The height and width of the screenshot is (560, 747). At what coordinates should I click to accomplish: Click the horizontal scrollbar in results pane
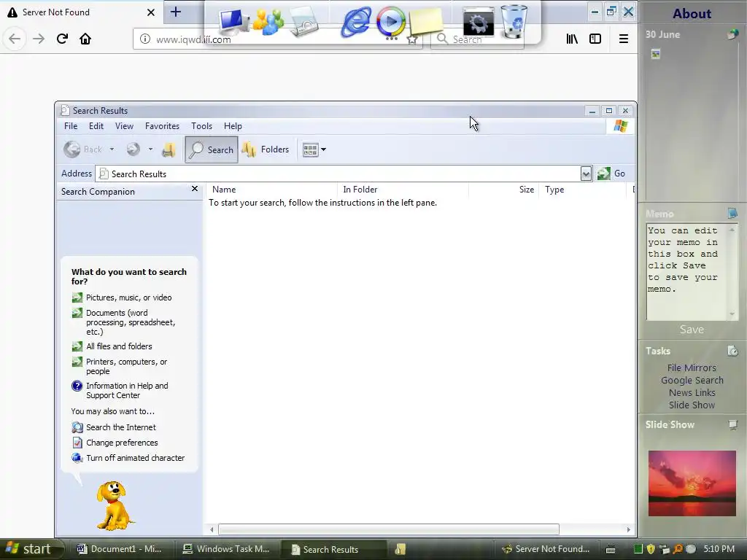point(388,529)
